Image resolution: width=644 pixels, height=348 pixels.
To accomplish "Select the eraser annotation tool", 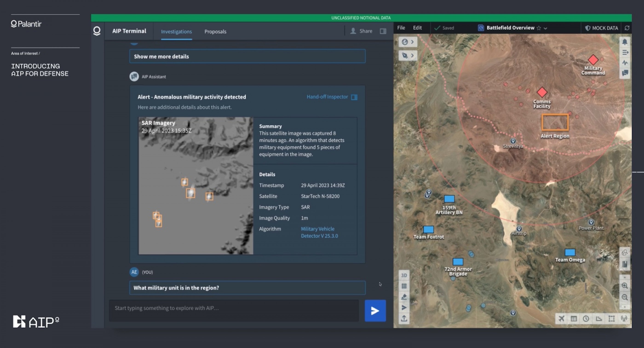I will point(404,297).
